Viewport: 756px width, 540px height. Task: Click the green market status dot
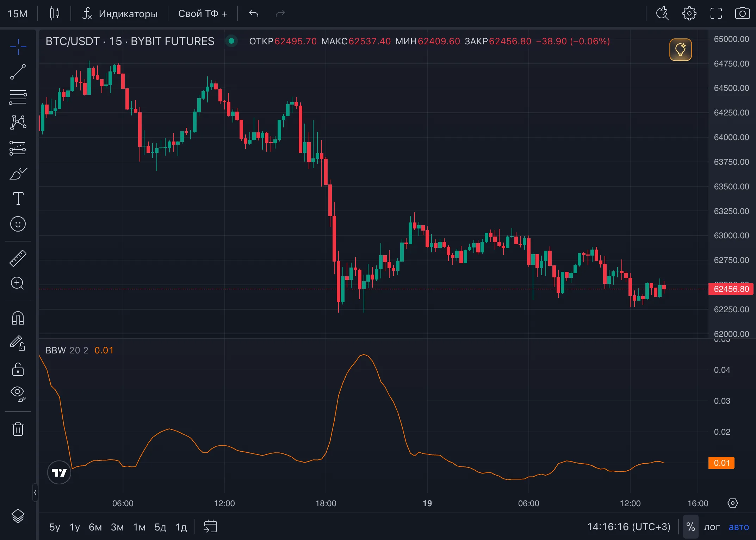(231, 41)
